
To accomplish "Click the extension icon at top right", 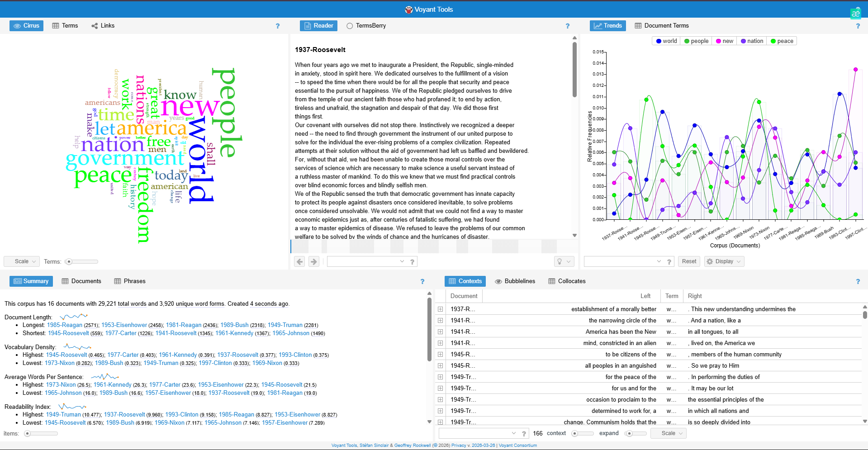I will click(855, 13).
